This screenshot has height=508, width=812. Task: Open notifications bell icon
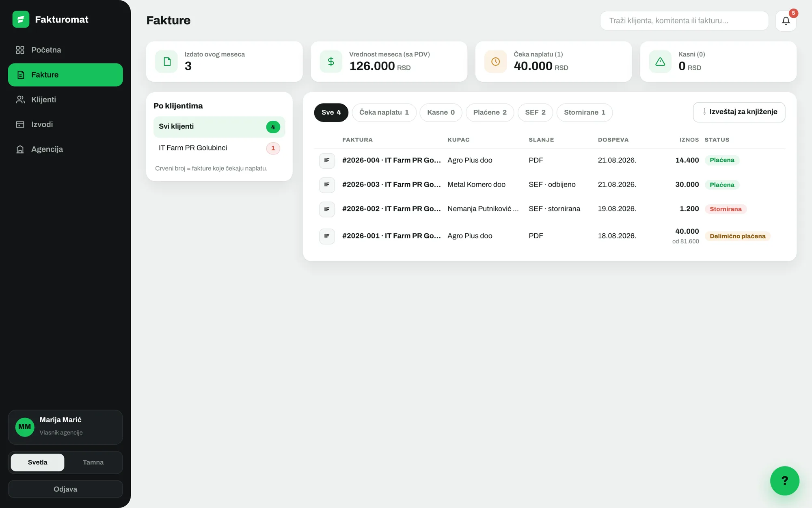click(x=786, y=21)
